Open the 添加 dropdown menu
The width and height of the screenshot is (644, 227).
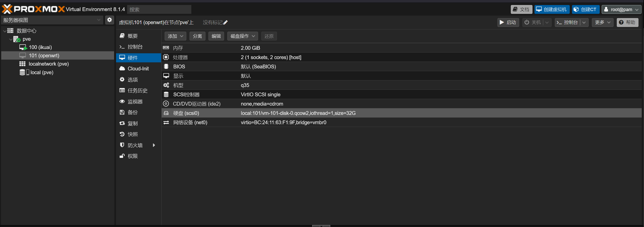175,36
